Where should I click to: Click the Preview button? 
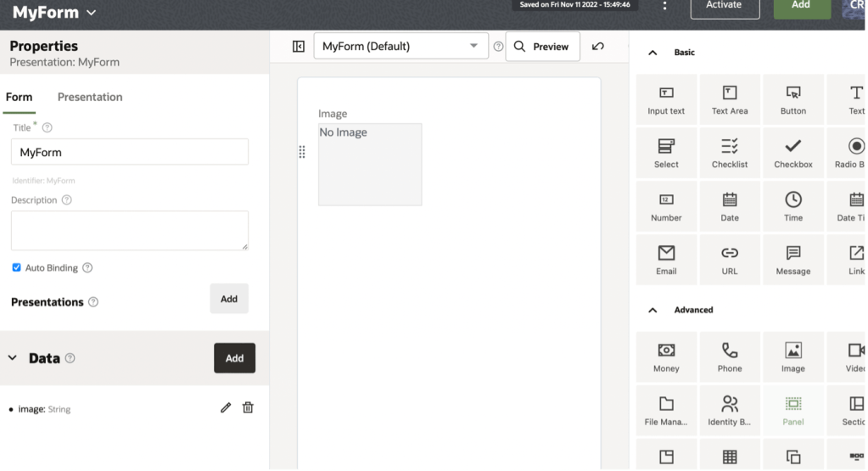point(542,47)
